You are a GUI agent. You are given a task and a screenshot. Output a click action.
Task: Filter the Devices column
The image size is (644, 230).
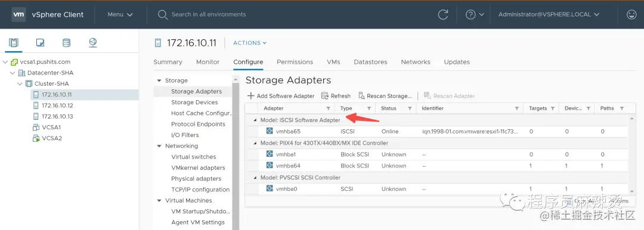click(588, 108)
